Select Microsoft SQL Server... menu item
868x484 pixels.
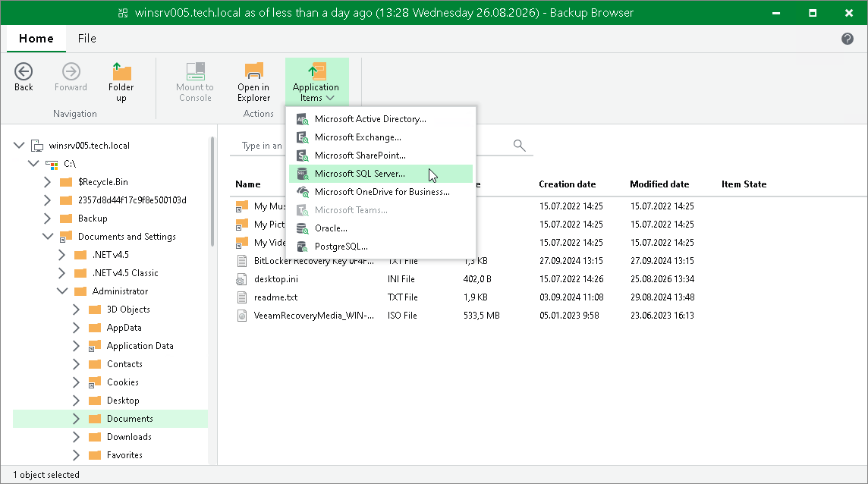tap(381, 174)
